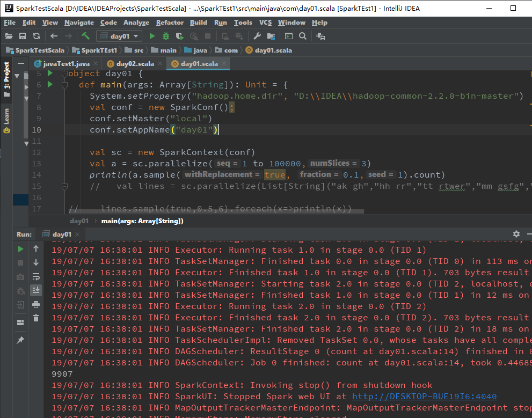The image size is (532, 418).
Task: Open the day01 run configuration dropdown
Action: 119,36
